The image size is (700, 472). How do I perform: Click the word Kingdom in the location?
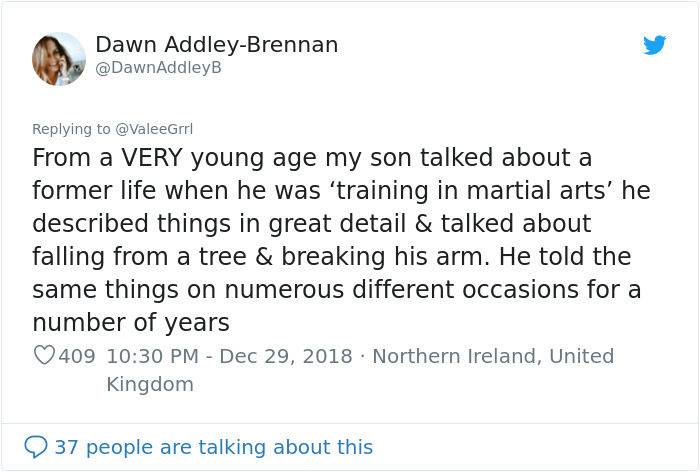click(x=149, y=384)
